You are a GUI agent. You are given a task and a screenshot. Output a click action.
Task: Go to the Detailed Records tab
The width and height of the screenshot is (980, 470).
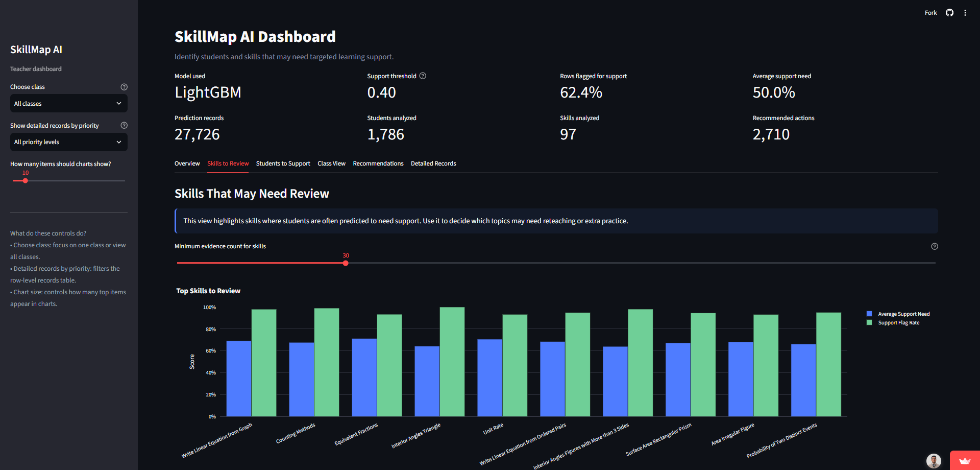pyautogui.click(x=433, y=163)
